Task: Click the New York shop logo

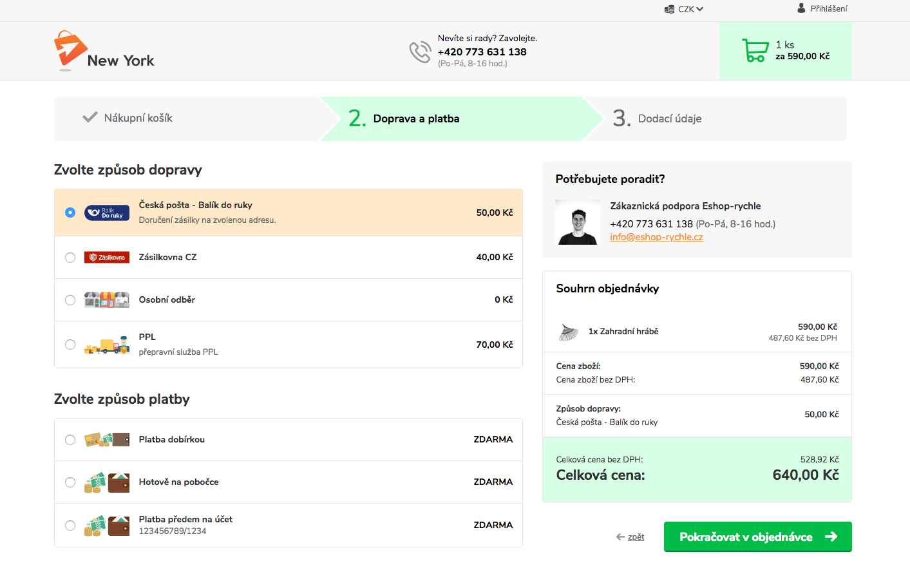Action: pos(104,51)
